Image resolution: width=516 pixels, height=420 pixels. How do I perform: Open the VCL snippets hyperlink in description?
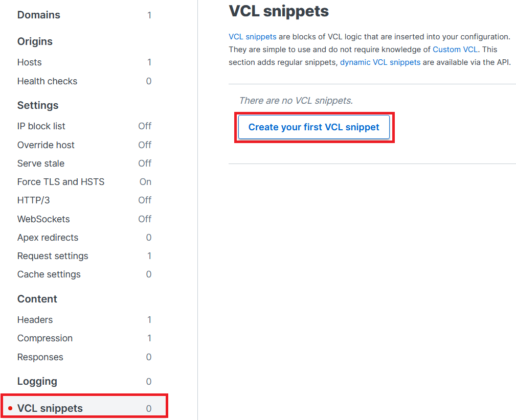252,36
